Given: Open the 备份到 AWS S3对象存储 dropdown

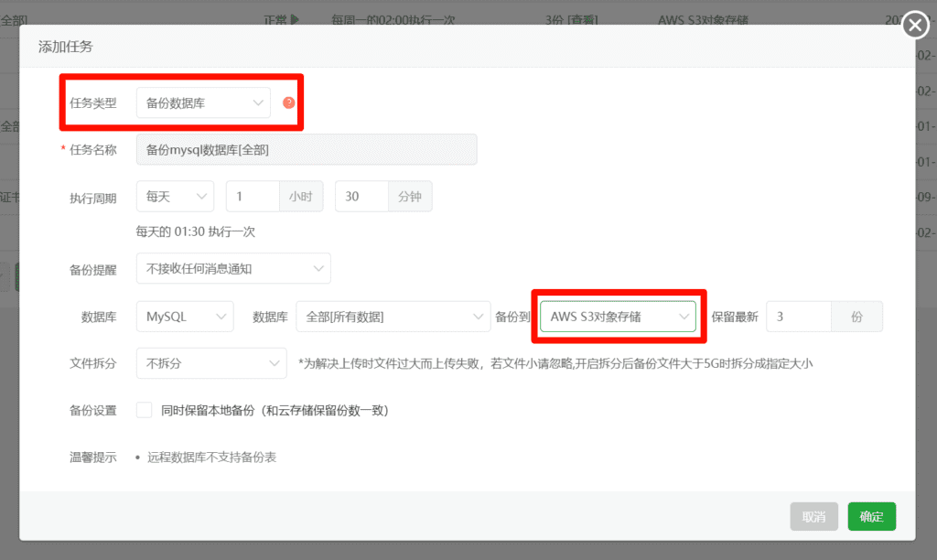Looking at the screenshot, I should coord(618,317).
